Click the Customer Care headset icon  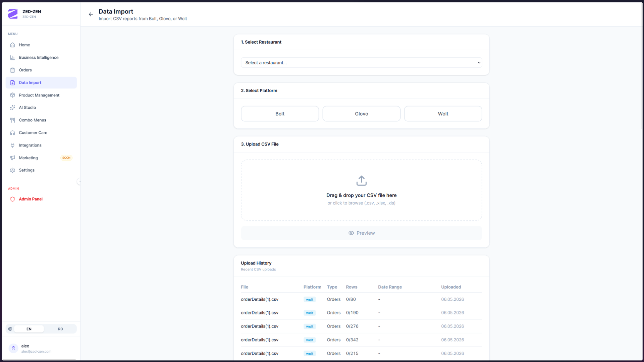[12, 133]
